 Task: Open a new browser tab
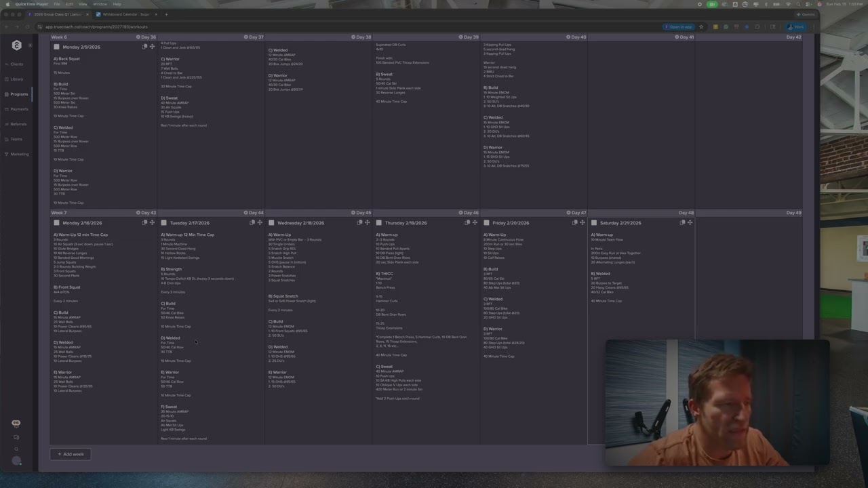167,14
